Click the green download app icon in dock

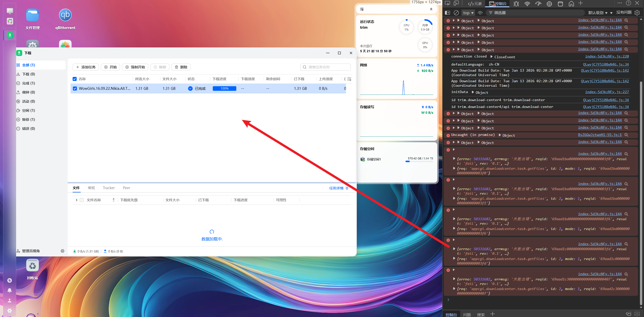[x=10, y=35]
